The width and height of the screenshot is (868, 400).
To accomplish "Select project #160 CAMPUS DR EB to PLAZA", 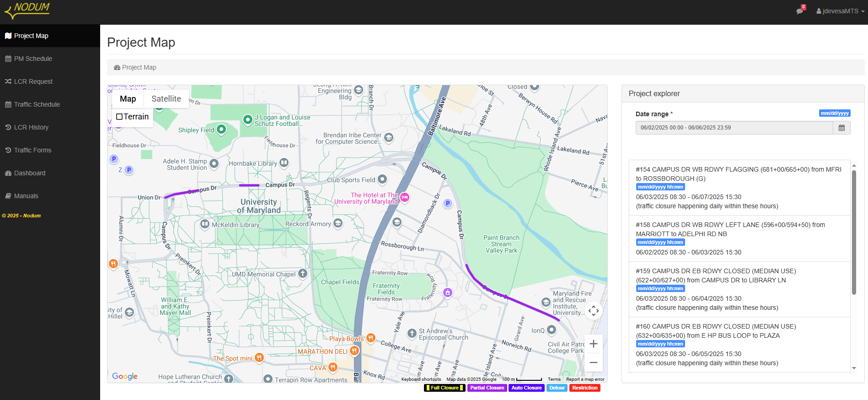I will [x=739, y=345].
